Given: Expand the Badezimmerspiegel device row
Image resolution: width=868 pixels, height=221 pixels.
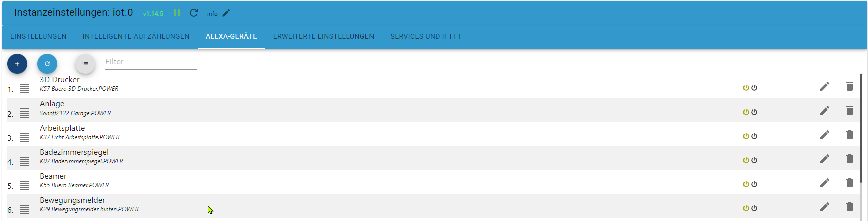Looking at the screenshot, I should [25, 161].
